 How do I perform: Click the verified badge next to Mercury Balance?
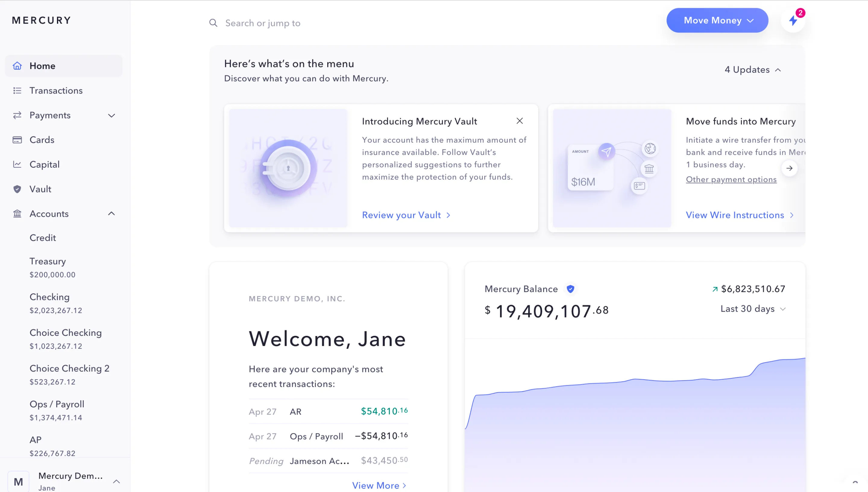(x=571, y=289)
